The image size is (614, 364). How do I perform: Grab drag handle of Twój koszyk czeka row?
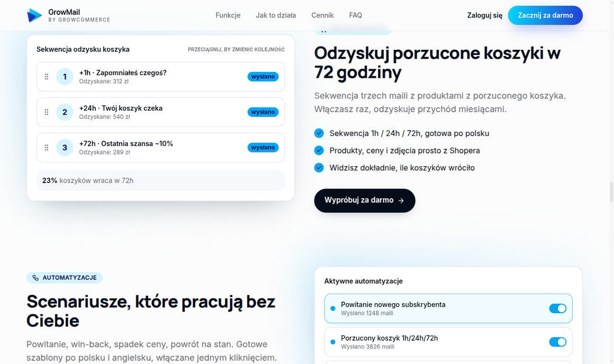(x=47, y=112)
